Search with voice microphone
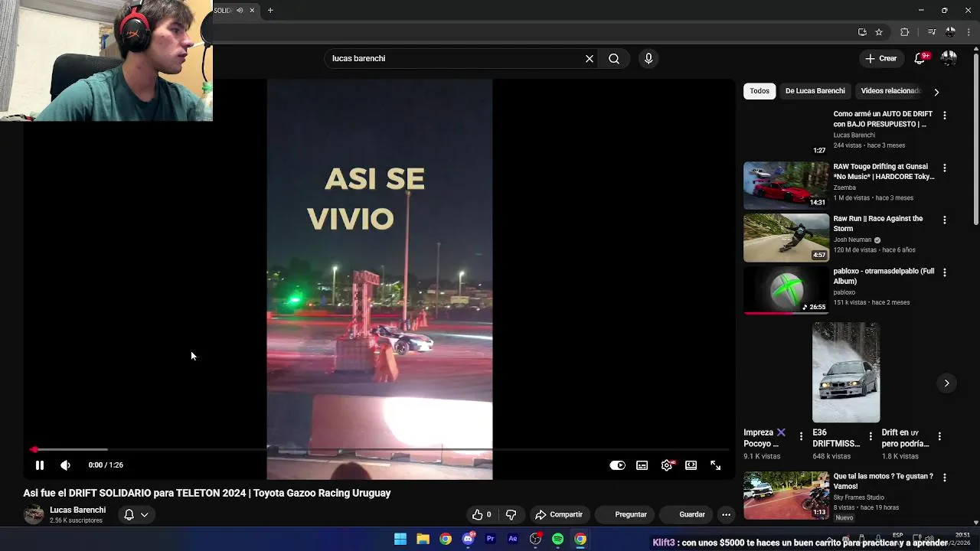This screenshot has height=551, width=980. coord(648,58)
